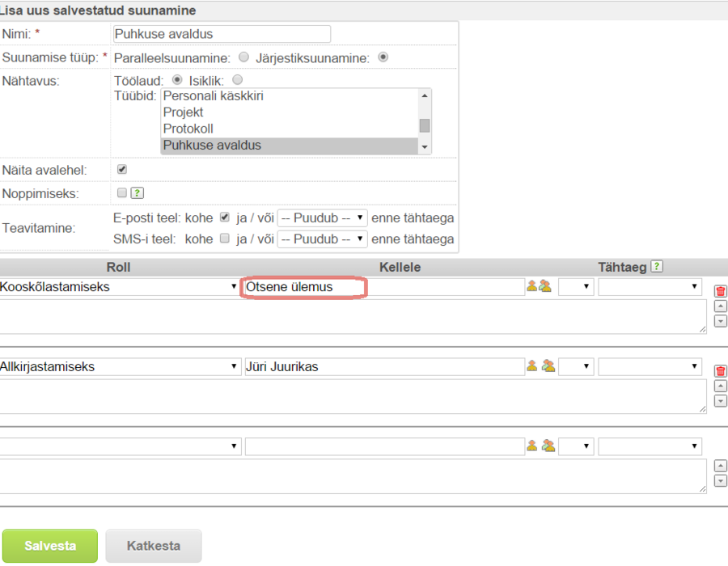Viewport: 728px width, 566px height.
Task: Click the group picker icon in Allkirjastamiseks row
Action: coord(548,366)
